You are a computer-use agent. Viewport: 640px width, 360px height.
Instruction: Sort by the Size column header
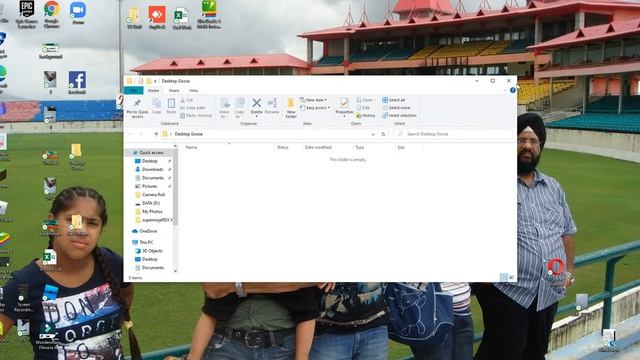tap(401, 147)
